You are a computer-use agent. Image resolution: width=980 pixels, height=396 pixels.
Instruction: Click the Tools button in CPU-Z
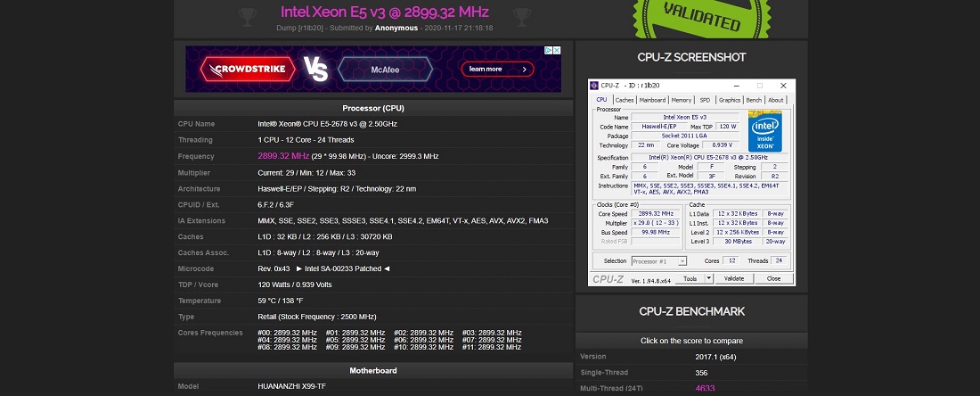point(690,278)
